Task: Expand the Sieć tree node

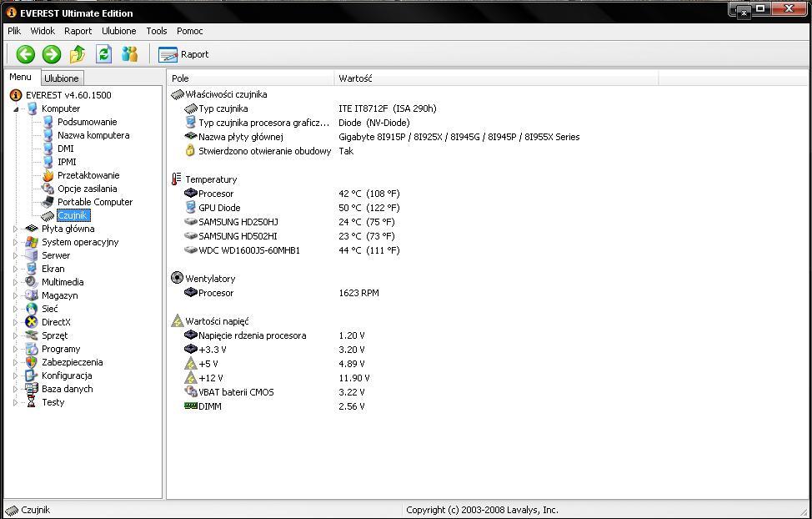Action: [x=16, y=309]
